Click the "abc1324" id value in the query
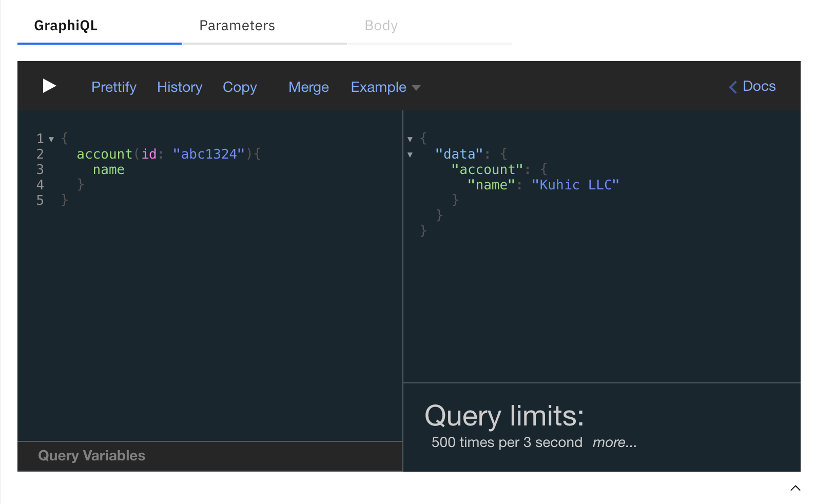This screenshot has height=504, width=815. [x=209, y=154]
